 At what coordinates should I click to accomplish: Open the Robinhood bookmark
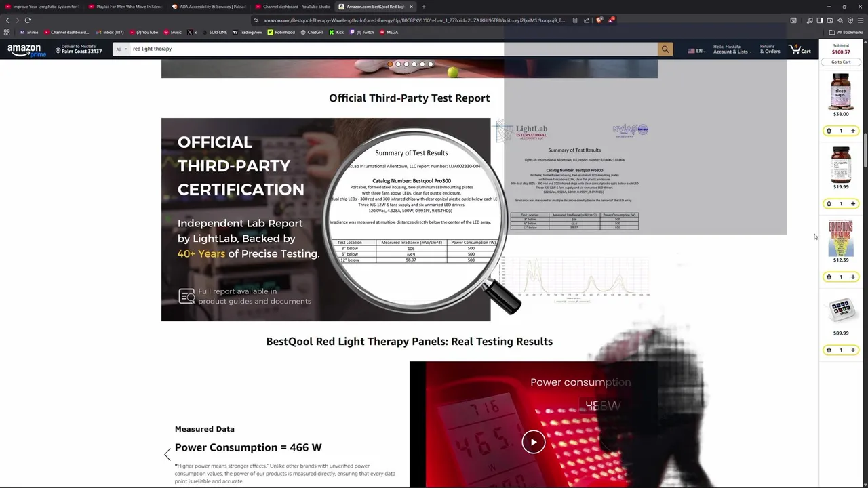point(281,32)
